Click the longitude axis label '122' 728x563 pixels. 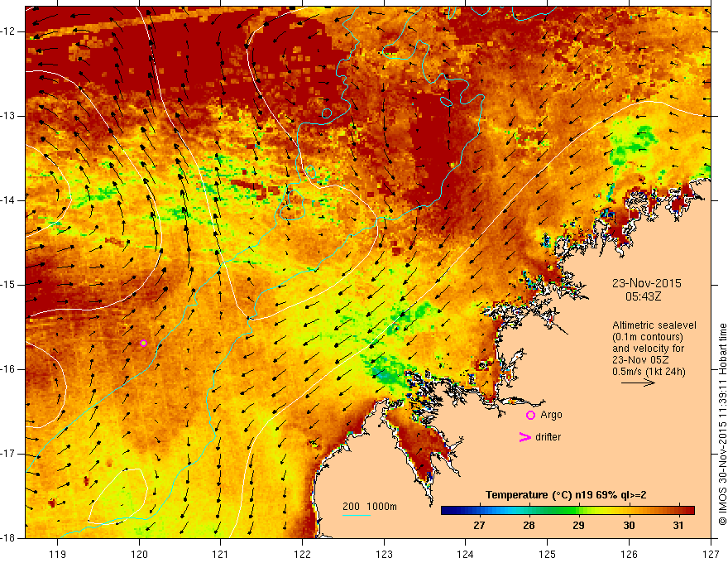click(302, 554)
